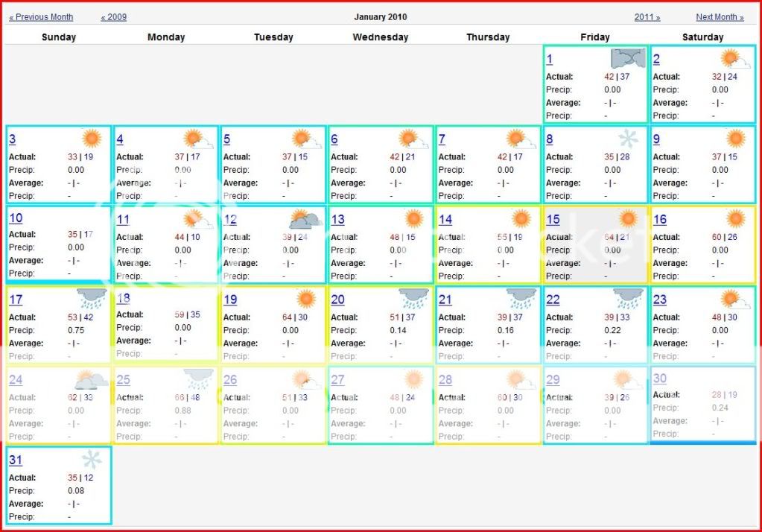Click the mostly cloudy icon on January 12
Image resolution: width=762 pixels, height=532 pixels.
[305, 219]
